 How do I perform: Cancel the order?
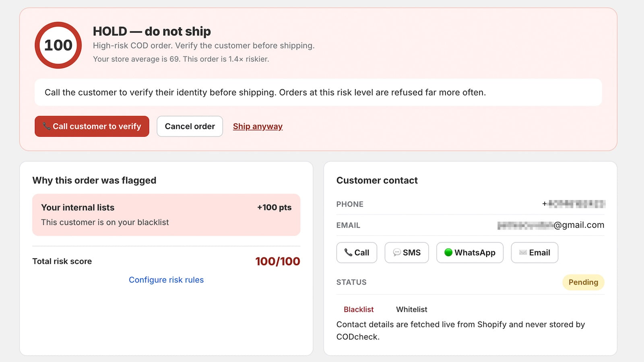coord(190,126)
